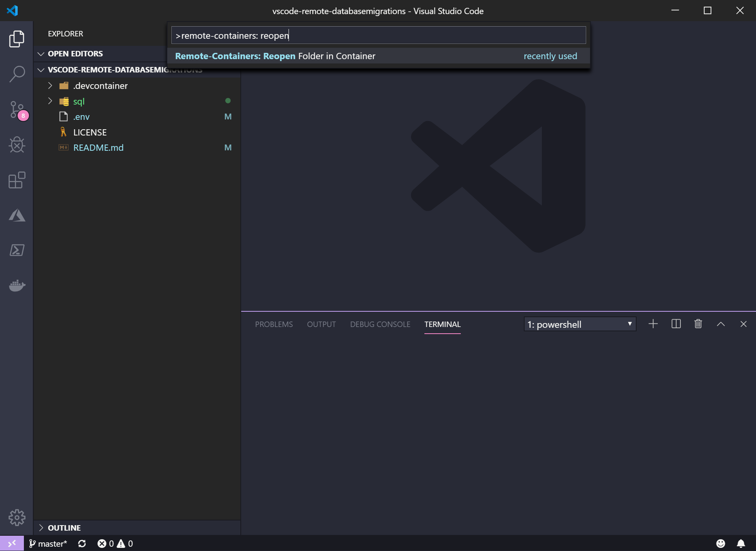Open the Azure view icon
The height and width of the screenshot is (551, 756).
pos(17,215)
